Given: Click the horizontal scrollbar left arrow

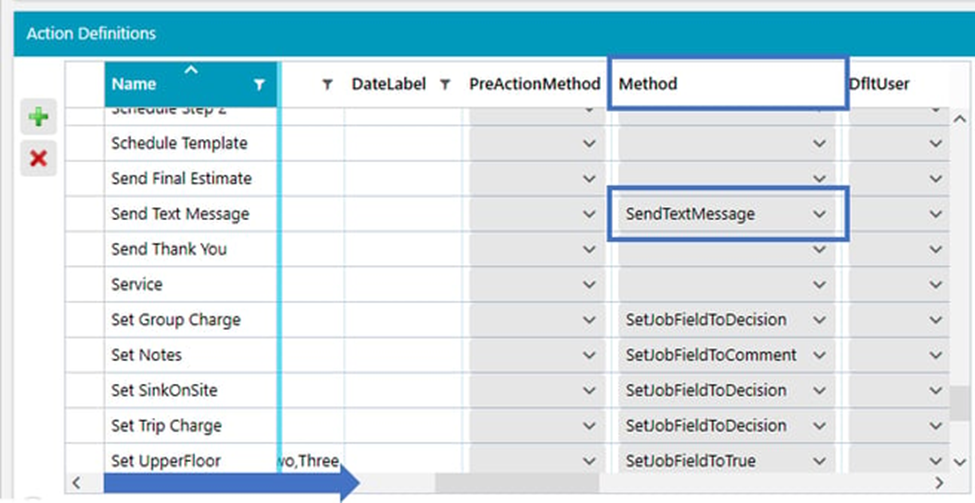Looking at the screenshot, I should click(76, 482).
